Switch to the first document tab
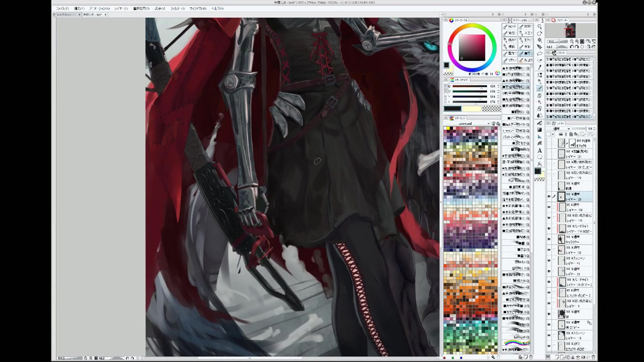This screenshot has height=362, width=644. (x=67, y=14)
